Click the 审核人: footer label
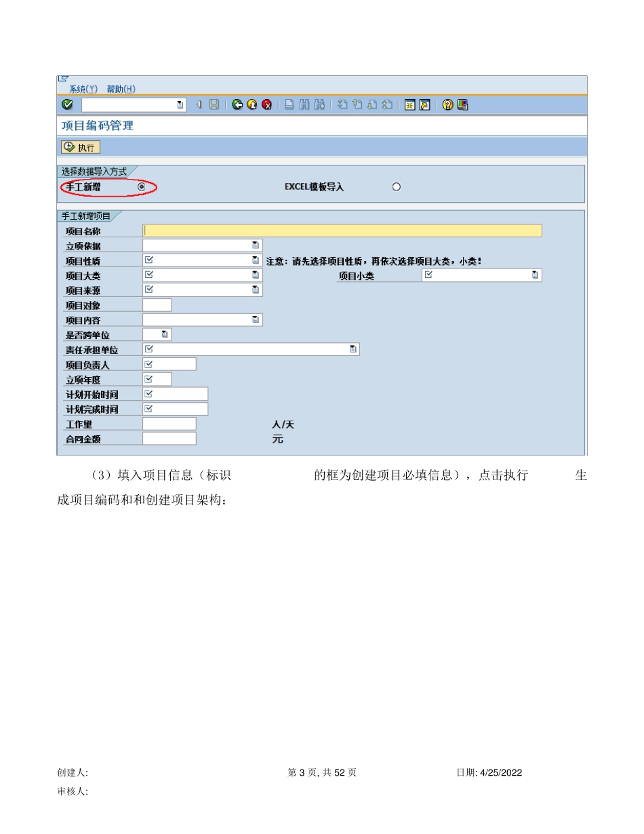The width and height of the screenshot is (644, 834). coord(73,791)
